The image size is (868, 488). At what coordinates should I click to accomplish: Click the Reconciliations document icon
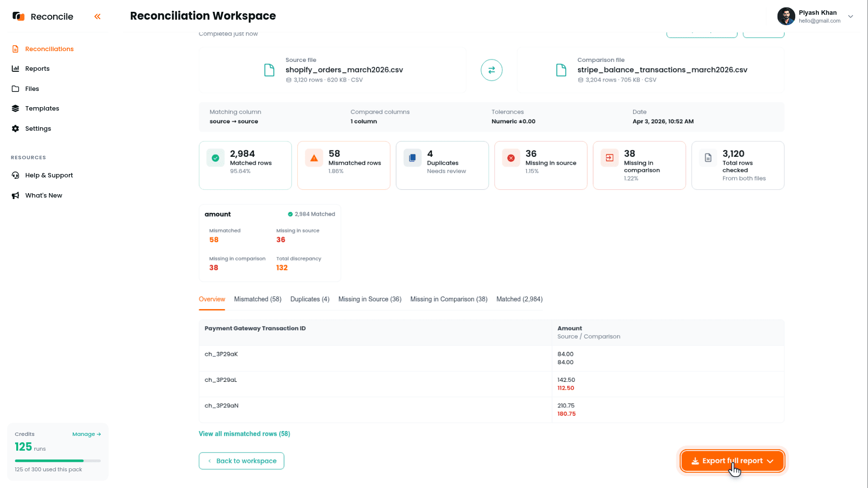tap(15, 49)
